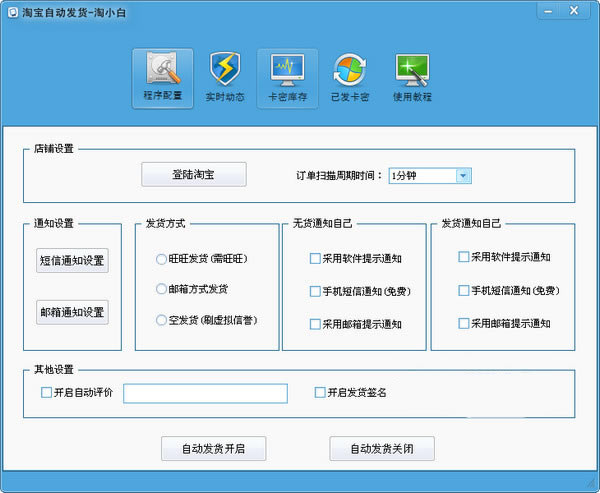Open 短信通知设置 button
The width and height of the screenshot is (600, 493).
point(72,261)
